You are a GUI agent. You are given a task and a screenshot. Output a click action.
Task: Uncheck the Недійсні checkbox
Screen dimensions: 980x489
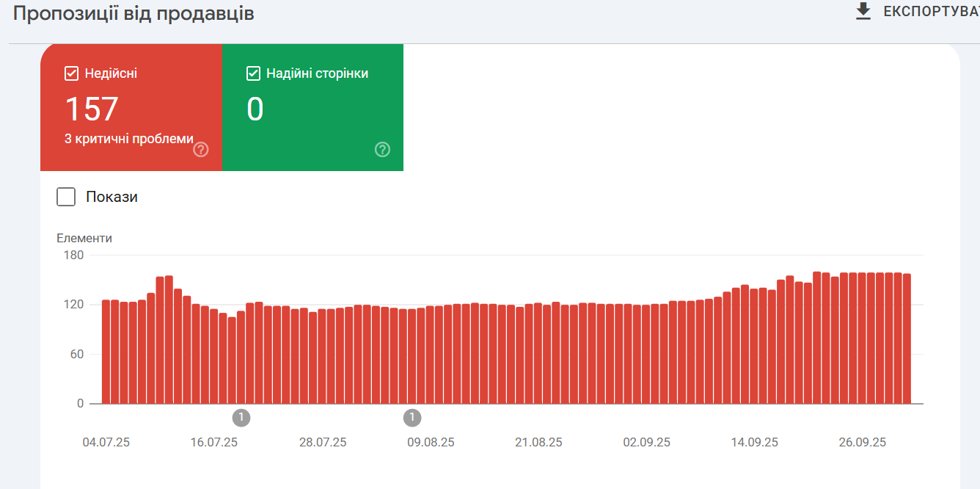point(71,73)
